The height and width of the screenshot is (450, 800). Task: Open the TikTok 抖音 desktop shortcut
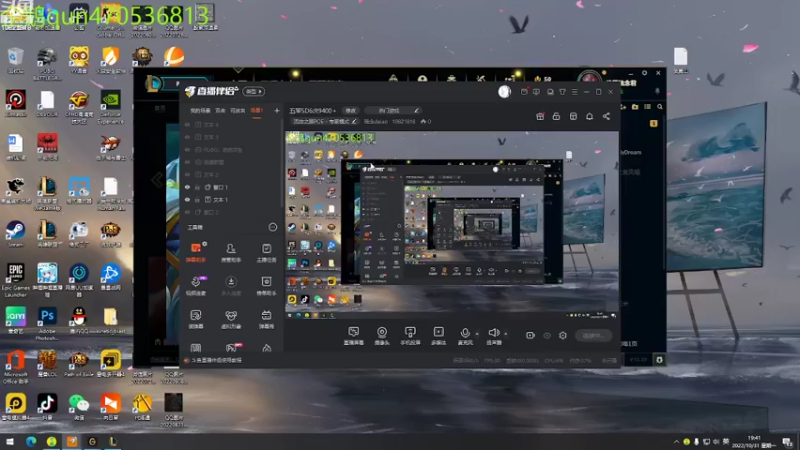(47, 407)
